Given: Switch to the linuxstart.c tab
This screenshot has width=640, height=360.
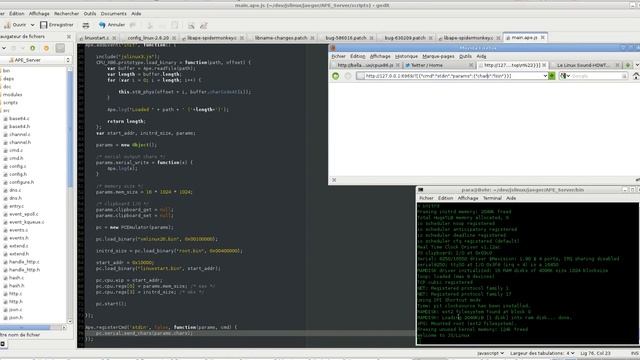Looking at the screenshot, I should [x=98, y=38].
